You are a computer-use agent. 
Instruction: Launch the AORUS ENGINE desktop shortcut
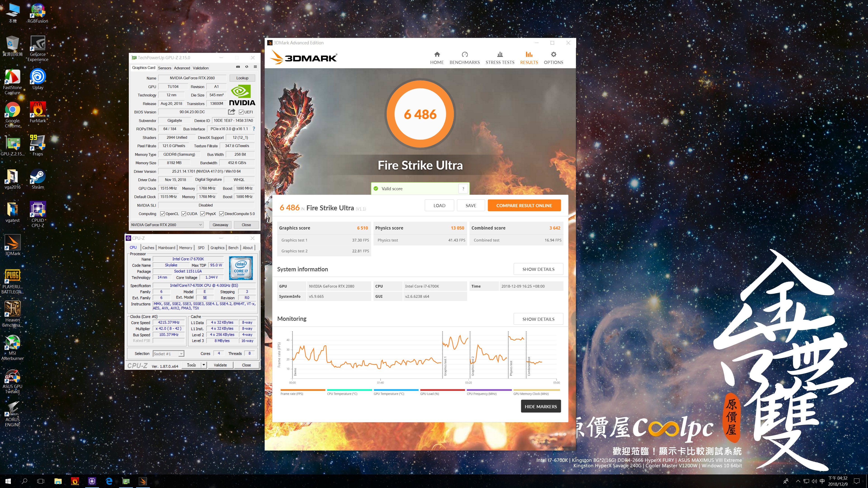[12, 414]
